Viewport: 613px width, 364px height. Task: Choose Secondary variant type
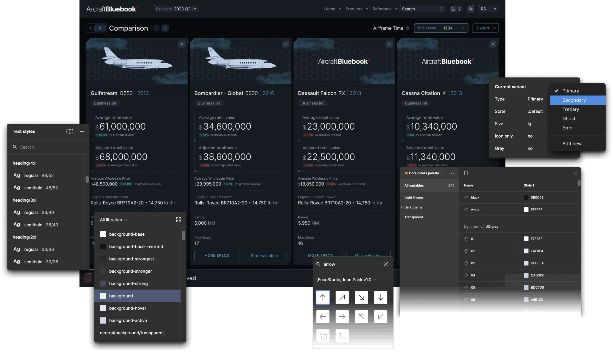(x=577, y=100)
